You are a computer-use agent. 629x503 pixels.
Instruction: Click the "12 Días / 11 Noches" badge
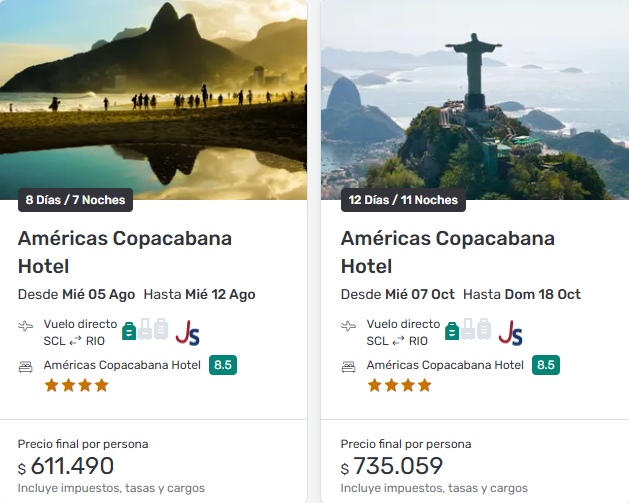coord(403,200)
